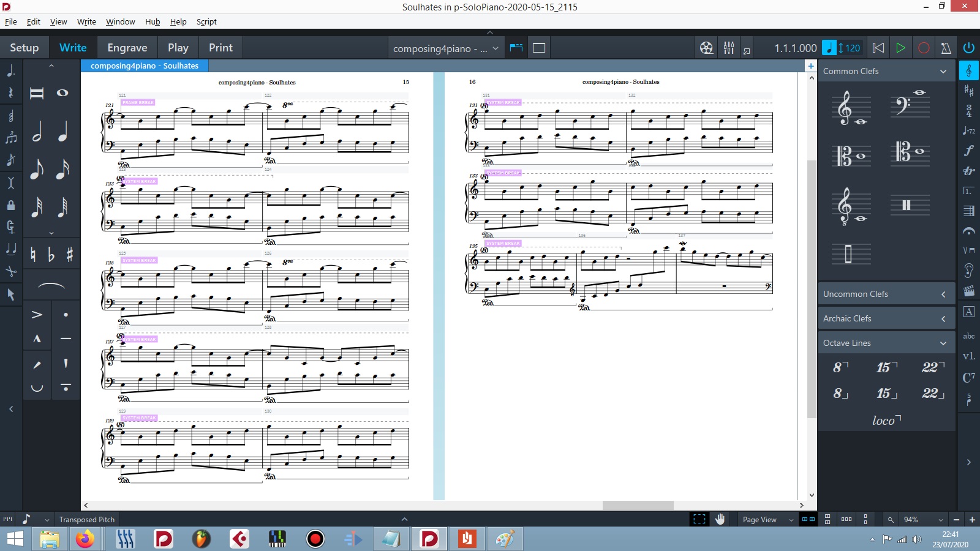Image resolution: width=980 pixels, height=551 pixels.
Task: Apply the flat accidental
Action: [51, 255]
